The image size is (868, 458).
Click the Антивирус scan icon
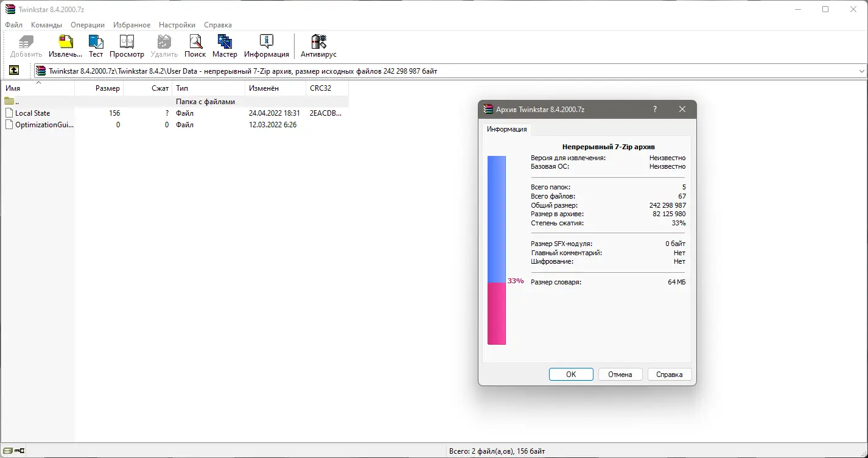[x=318, y=43]
